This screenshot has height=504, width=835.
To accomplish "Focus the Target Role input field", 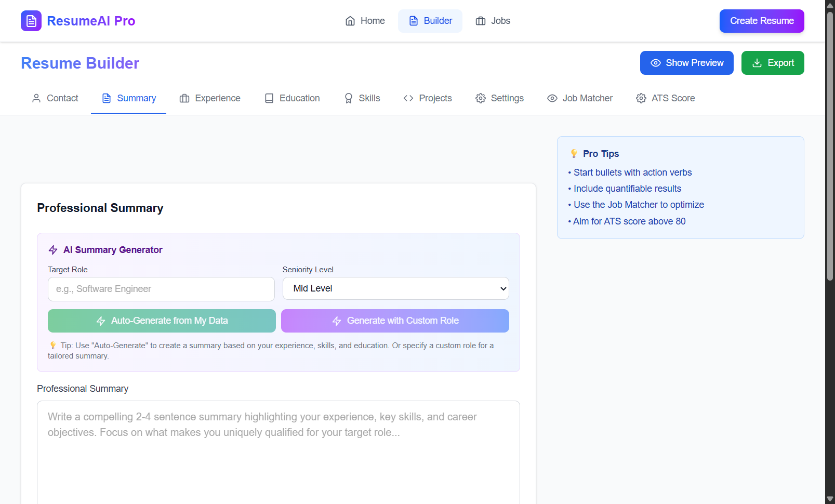I will (161, 289).
